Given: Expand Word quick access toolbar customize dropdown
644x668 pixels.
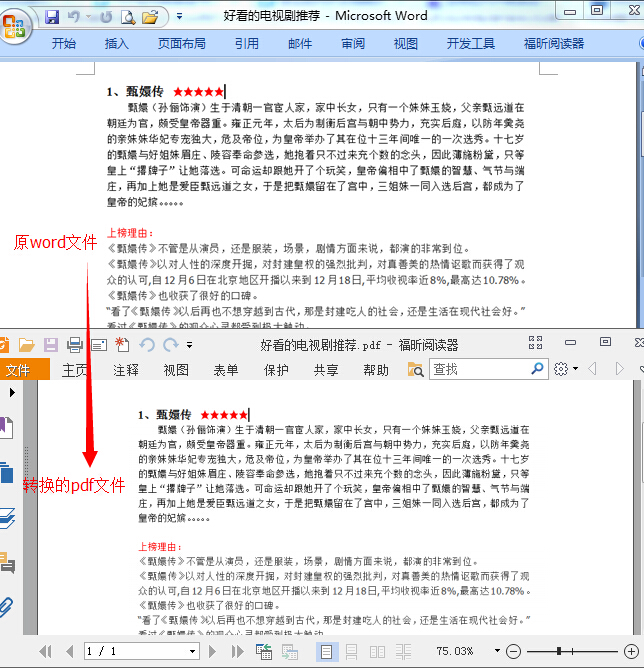Looking at the screenshot, I should (x=179, y=17).
